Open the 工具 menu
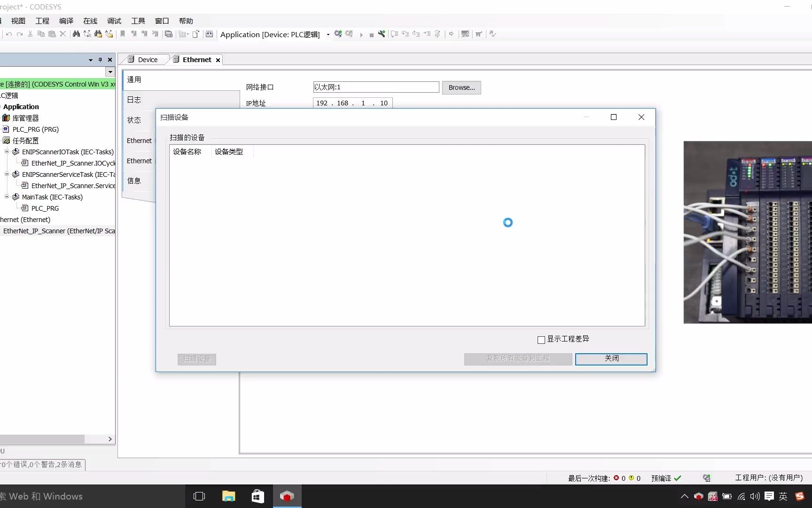 [x=138, y=21]
